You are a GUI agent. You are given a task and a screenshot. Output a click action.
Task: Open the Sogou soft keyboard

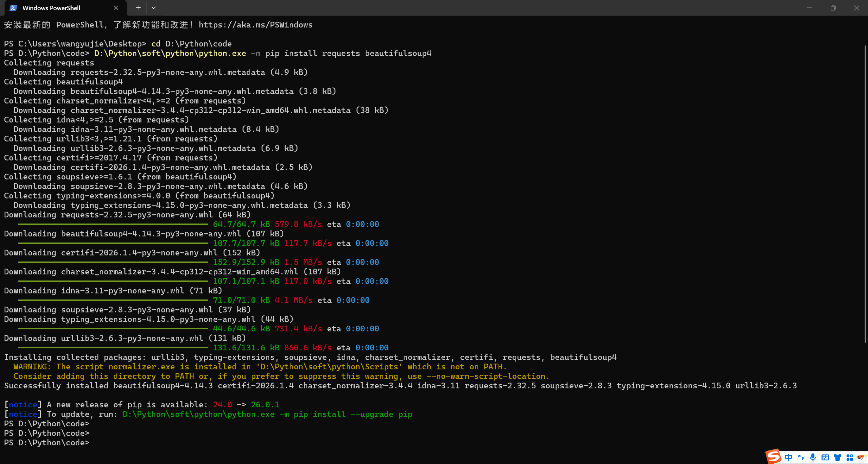825,457
